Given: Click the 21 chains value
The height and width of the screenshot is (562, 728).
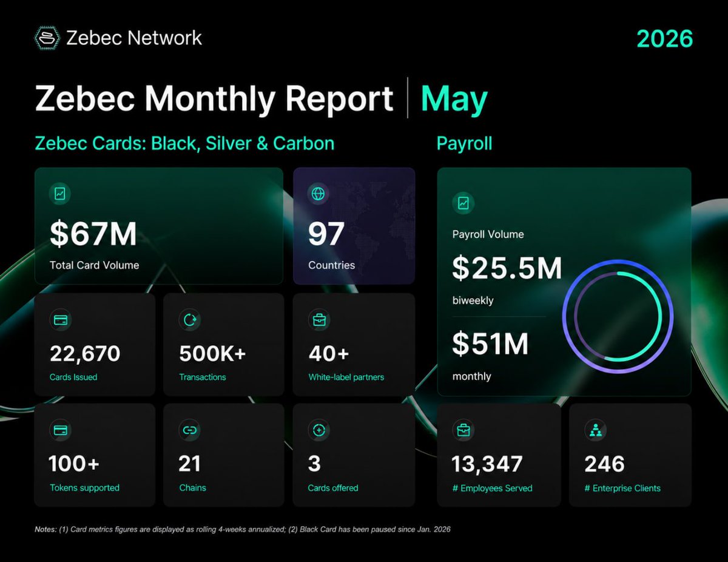Looking at the screenshot, I should pyautogui.click(x=189, y=464).
